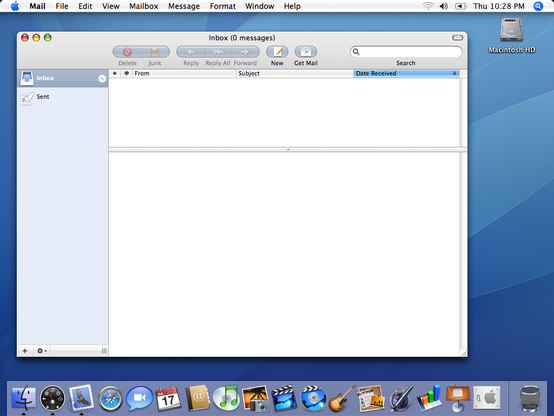This screenshot has width=554, height=416.
Task: Open Spotlight search icon
Action: (538, 6)
